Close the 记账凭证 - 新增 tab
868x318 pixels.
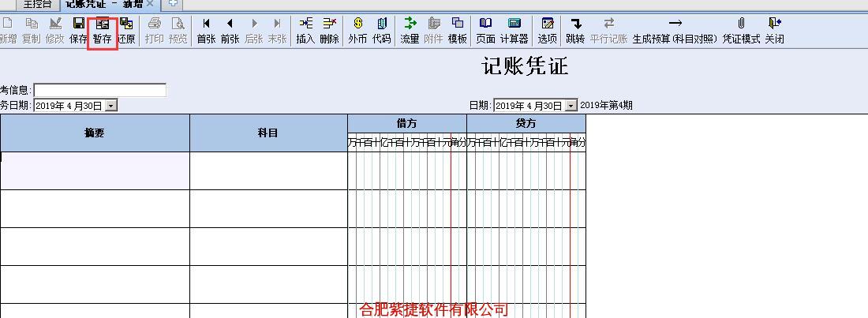click(150, 4)
